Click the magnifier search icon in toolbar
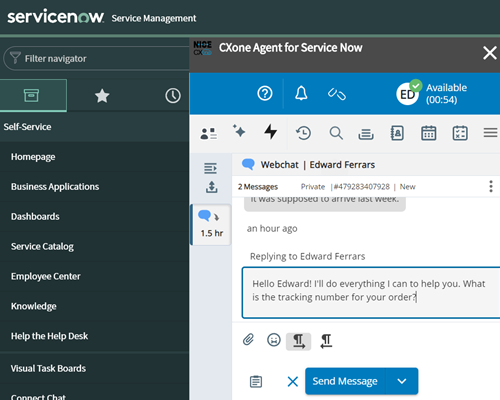Screen dimensions: 500x400 [x=336, y=133]
